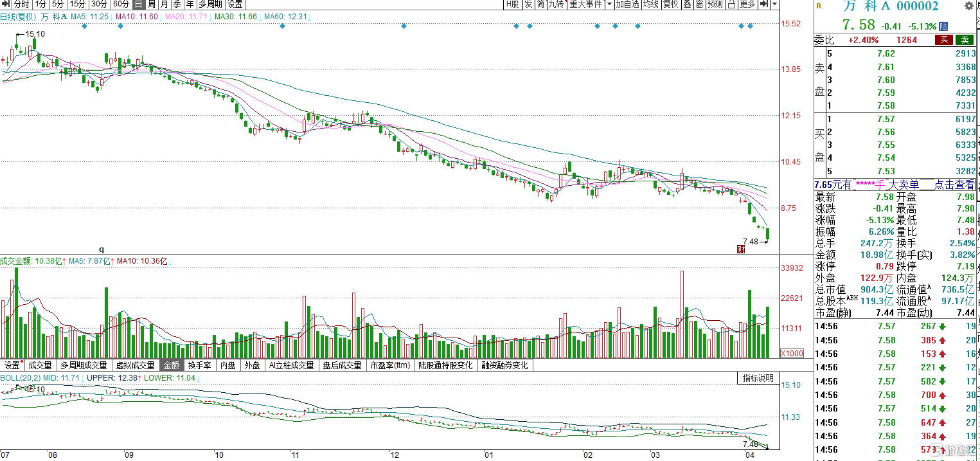Open the 更多 dropdown menu
Screen dimensions: 980x461
pos(747,5)
